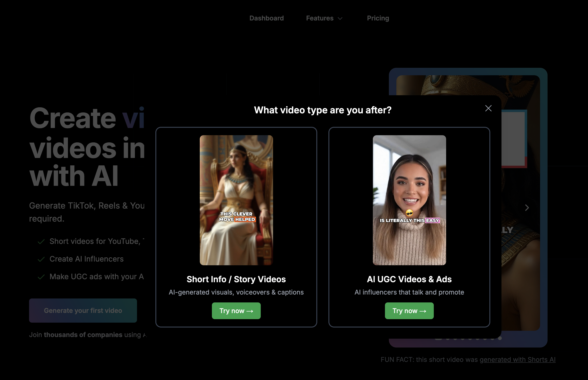
Task: Select the AI influencer woman video thumbnail
Action: tap(409, 200)
